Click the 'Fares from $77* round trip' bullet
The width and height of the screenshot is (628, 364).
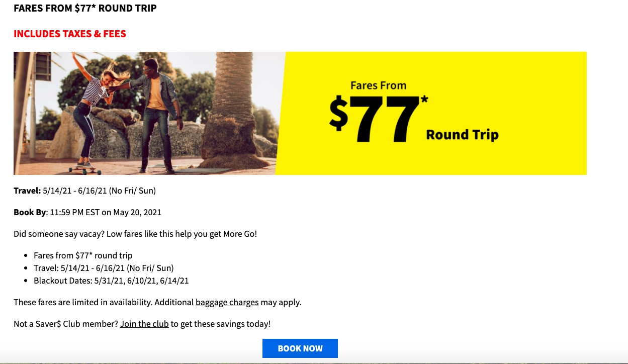pyautogui.click(x=83, y=255)
